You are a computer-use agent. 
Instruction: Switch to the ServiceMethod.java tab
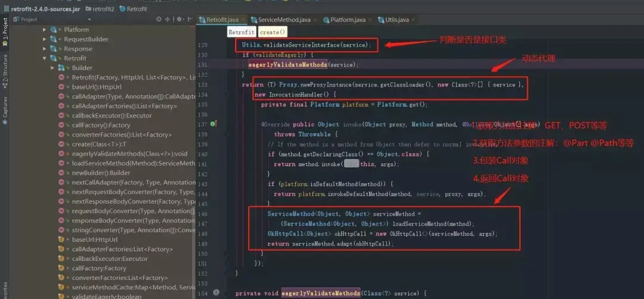(284, 19)
